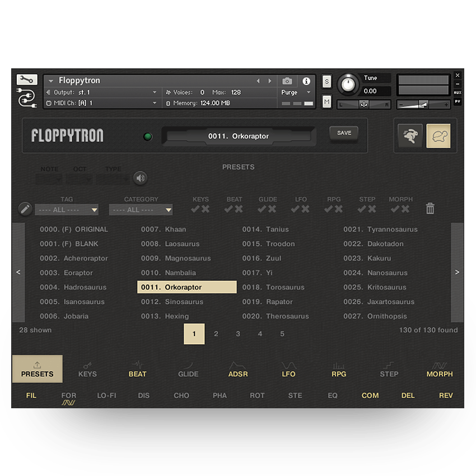
Task: Switch to the LFO tab
Action: (x=288, y=370)
